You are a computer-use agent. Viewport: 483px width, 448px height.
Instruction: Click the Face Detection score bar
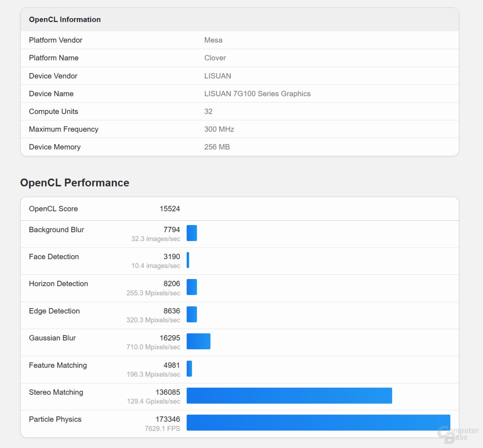click(188, 260)
